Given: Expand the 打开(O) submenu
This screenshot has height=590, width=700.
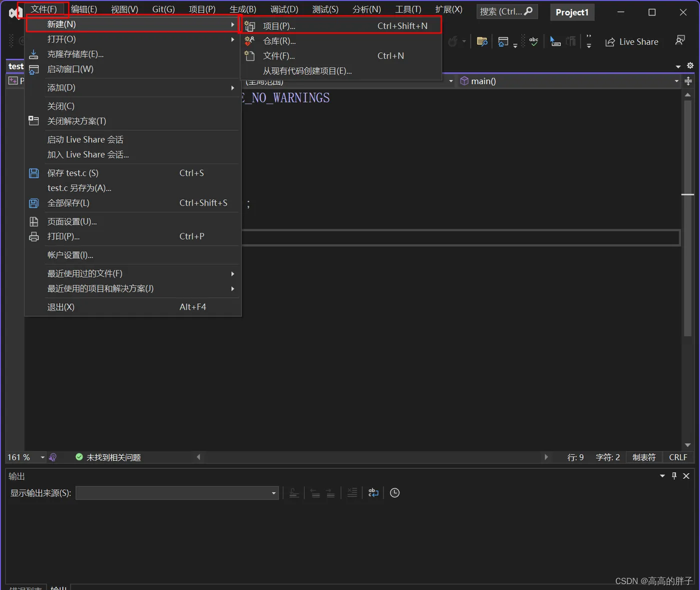Looking at the screenshot, I should 232,39.
